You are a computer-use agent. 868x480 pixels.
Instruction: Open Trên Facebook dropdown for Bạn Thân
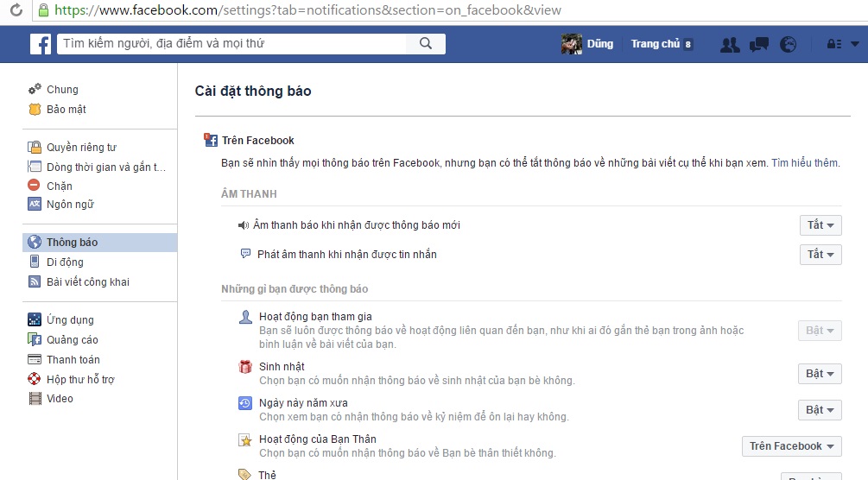[x=792, y=446]
